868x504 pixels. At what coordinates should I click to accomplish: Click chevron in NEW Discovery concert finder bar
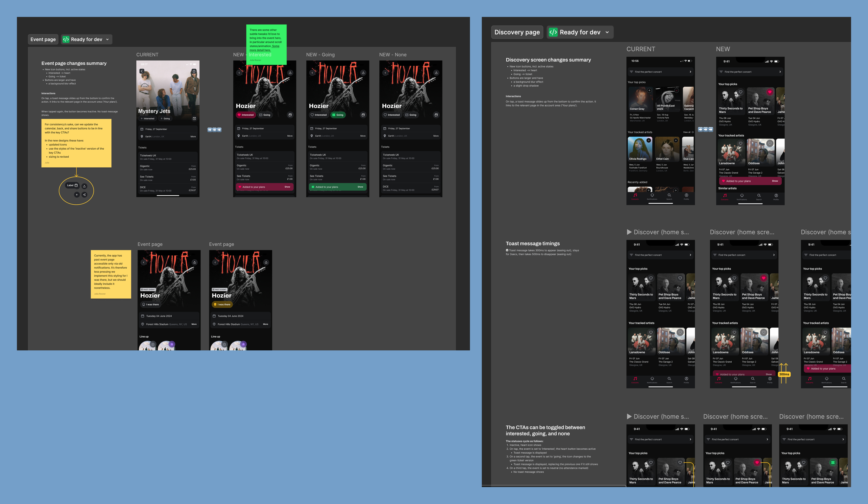[780, 72]
